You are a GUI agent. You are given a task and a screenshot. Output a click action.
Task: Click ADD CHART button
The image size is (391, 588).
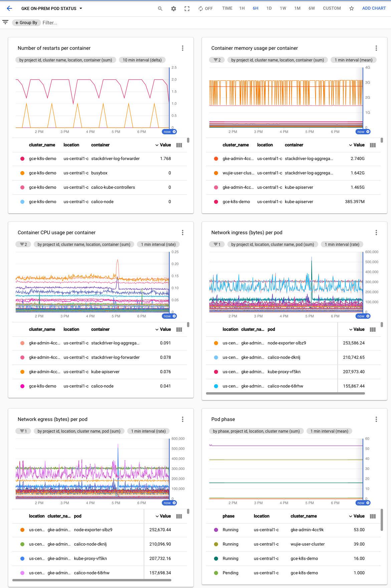pyautogui.click(x=374, y=8)
